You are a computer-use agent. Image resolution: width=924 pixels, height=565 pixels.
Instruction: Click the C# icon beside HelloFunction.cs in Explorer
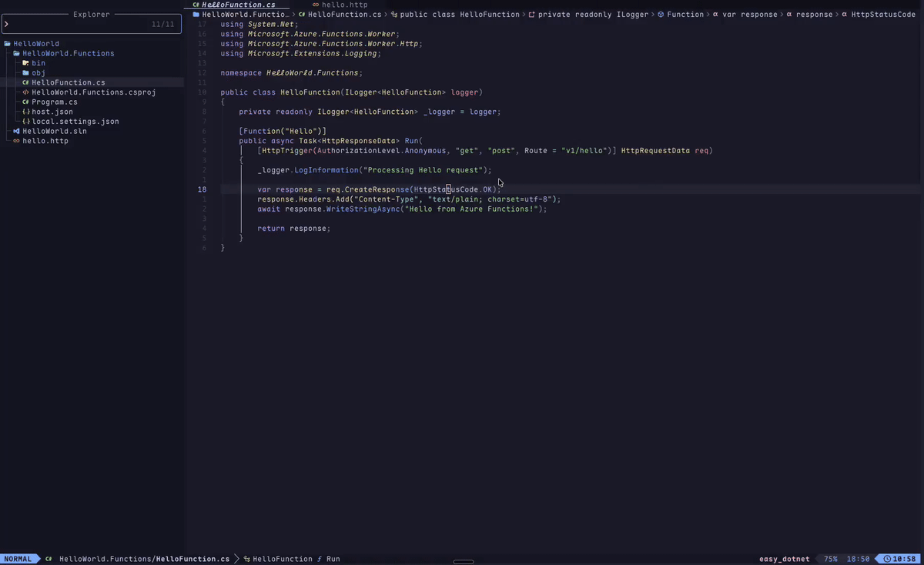25,82
